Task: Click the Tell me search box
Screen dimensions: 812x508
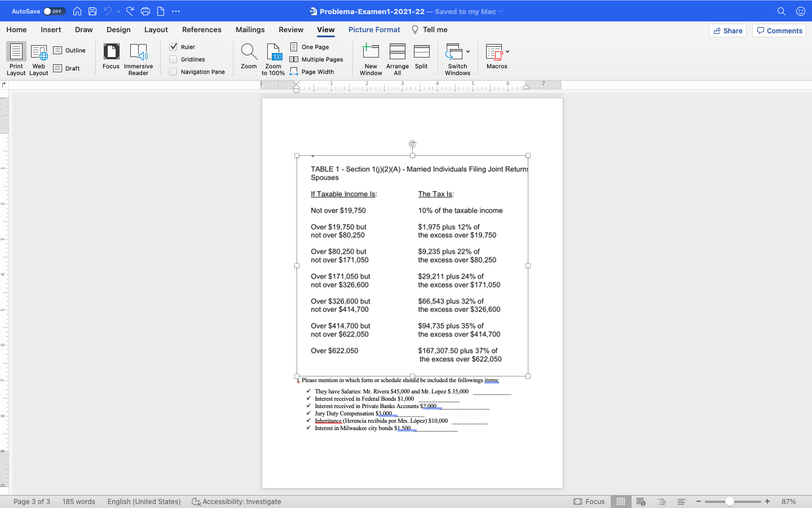Action: [430, 29]
